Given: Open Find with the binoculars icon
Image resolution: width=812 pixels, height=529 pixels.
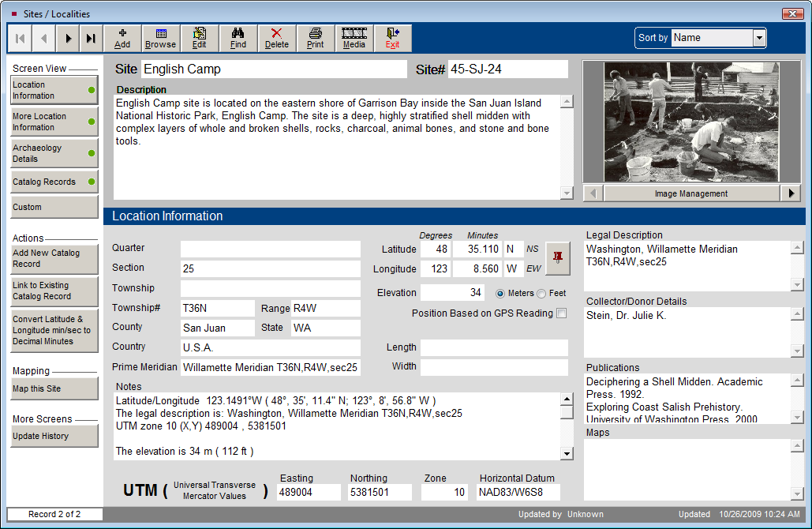Looking at the screenshot, I should pos(238,38).
